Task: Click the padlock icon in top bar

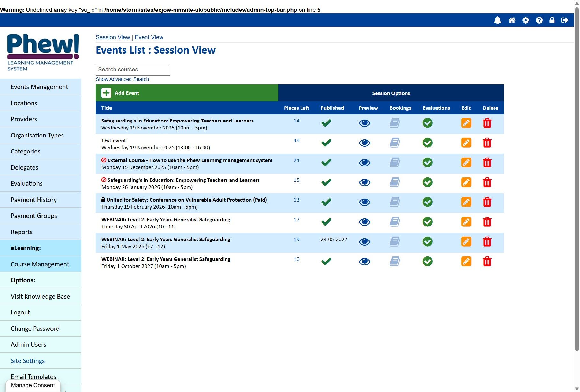Action: pos(552,20)
